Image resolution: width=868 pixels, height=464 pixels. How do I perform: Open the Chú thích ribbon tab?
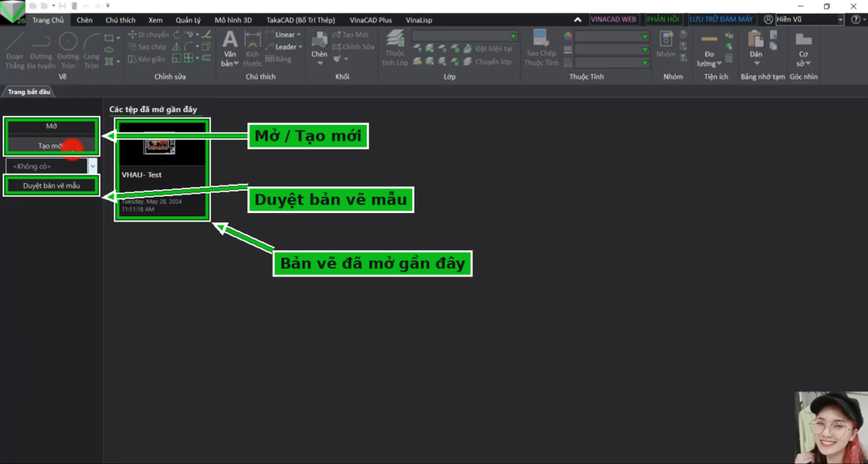click(x=120, y=20)
